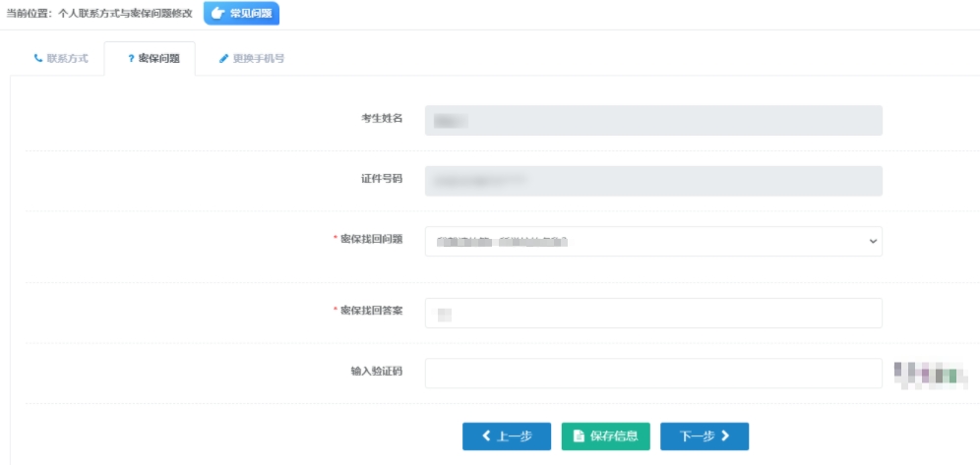
Task: Go to the 更换手机号 tab
Action: (252, 59)
